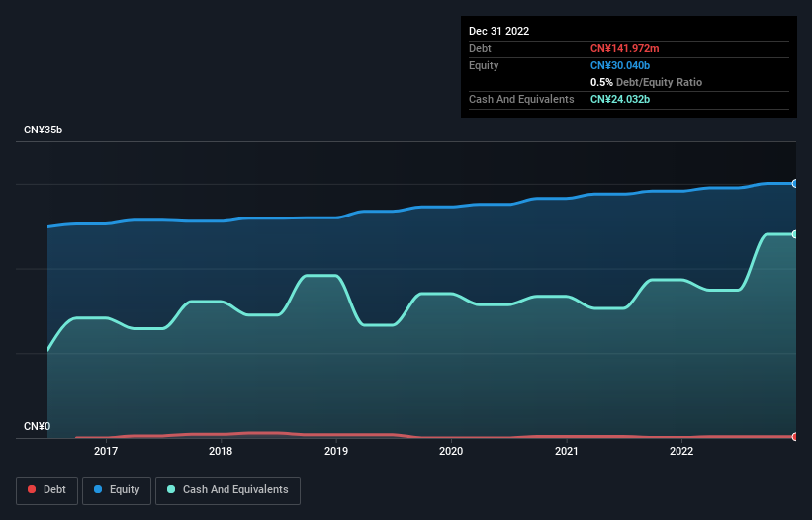
Task: Toggle Cash And Equivalents legend button
Action: 227,490
